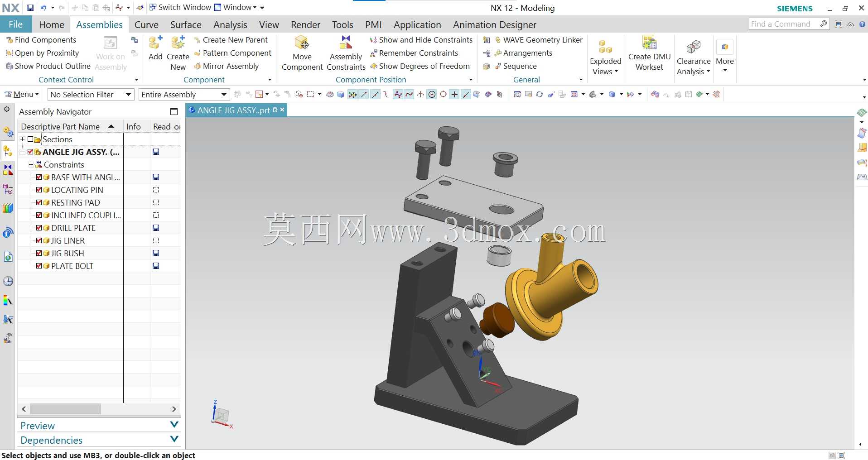Uncheck the JIG BUSH component checkbox
This screenshot has width=868, height=460.
tap(39, 253)
